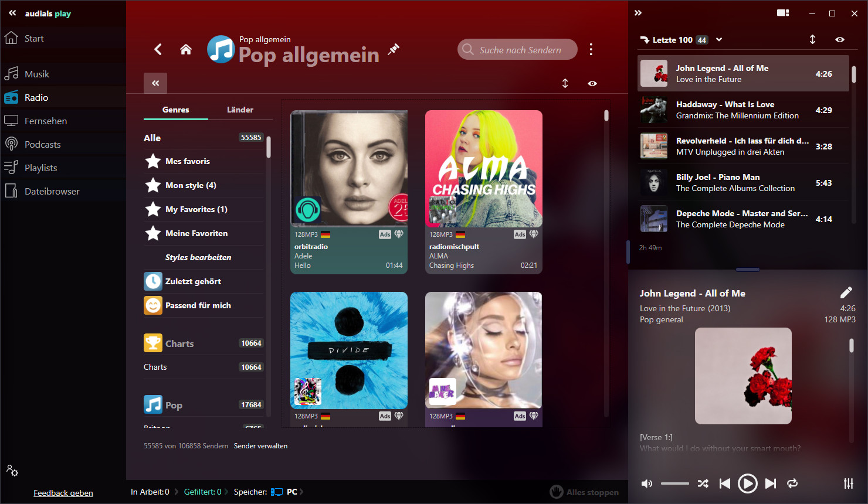Select Mes favoris style
The image size is (868, 504).
pos(204,161)
